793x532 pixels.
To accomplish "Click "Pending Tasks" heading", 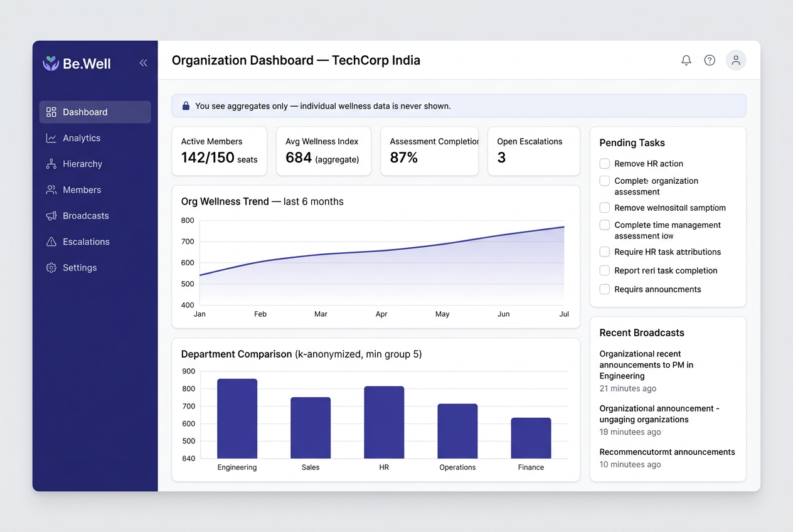I will click(x=632, y=143).
